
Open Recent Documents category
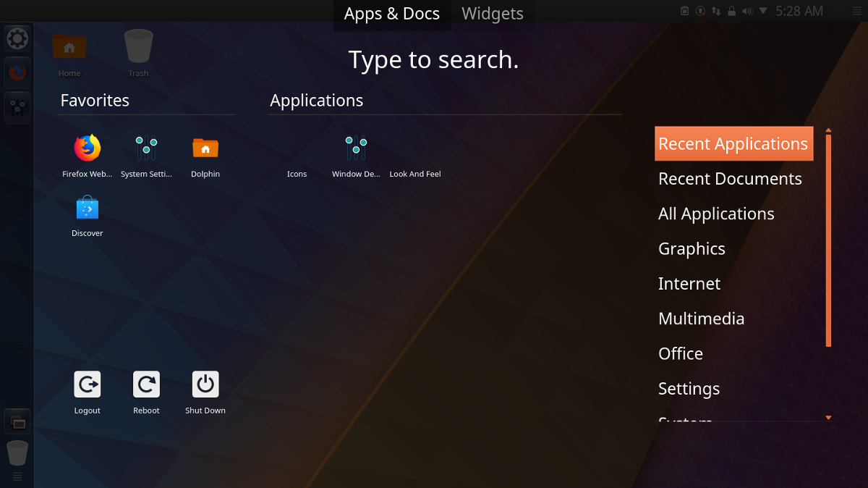(730, 179)
